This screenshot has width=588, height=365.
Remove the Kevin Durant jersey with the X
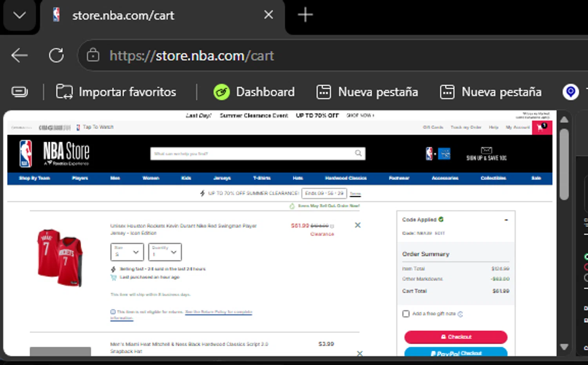click(x=358, y=225)
